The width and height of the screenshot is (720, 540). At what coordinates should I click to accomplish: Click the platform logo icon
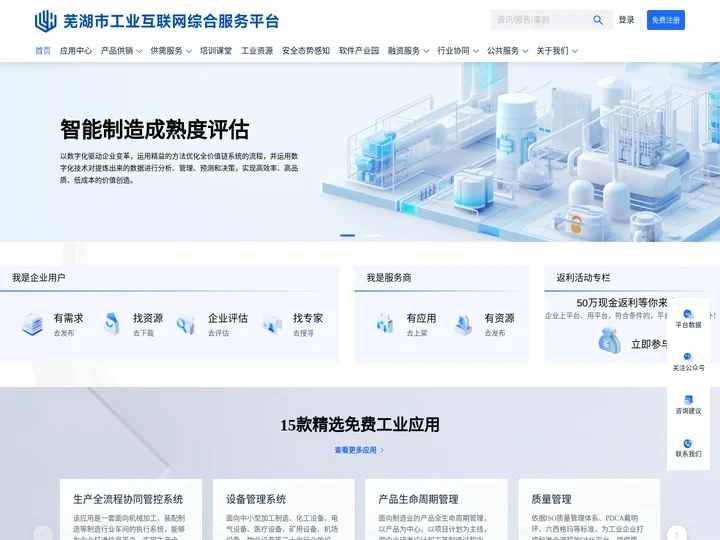(x=45, y=21)
